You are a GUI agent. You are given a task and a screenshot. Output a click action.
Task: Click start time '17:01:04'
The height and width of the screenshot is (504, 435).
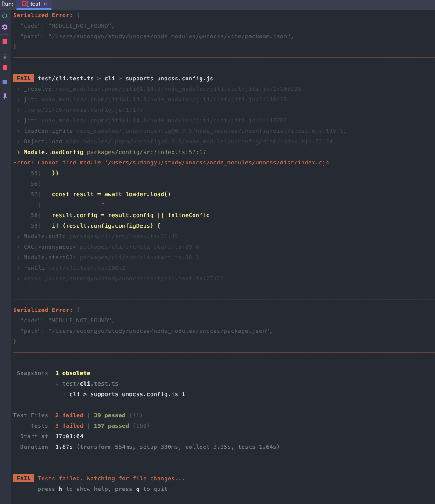click(x=69, y=436)
